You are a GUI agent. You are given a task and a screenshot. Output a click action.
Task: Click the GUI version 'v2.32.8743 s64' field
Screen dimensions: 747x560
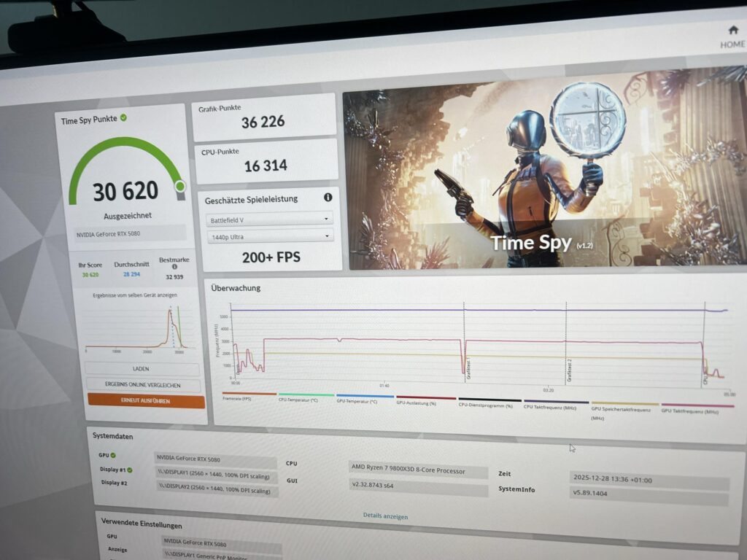click(x=418, y=486)
